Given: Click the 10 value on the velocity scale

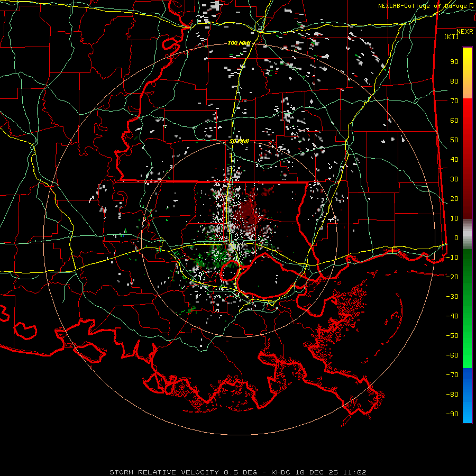Looking at the screenshot, I should [x=454, y=218].
